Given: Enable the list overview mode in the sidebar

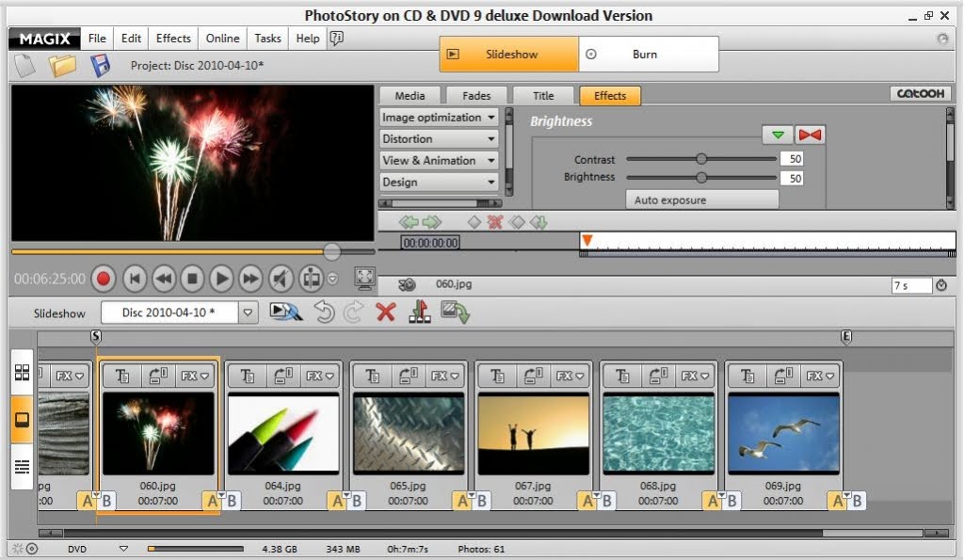Looking at the screenshot, I should [22, 467].
